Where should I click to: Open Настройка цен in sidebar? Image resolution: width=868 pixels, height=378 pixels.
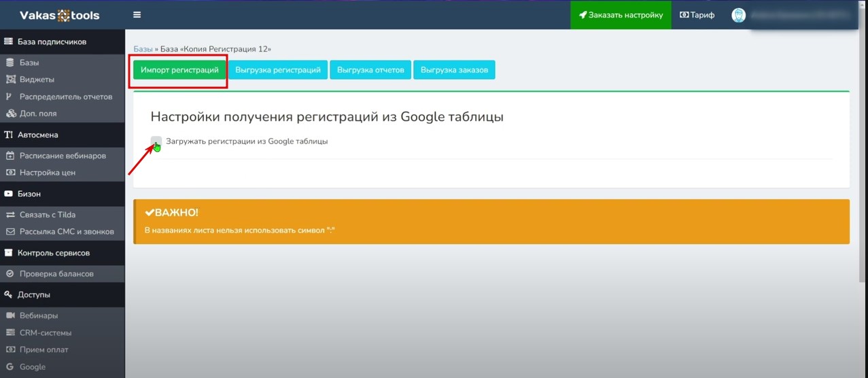pyautogui.click(x=47, y=173)
